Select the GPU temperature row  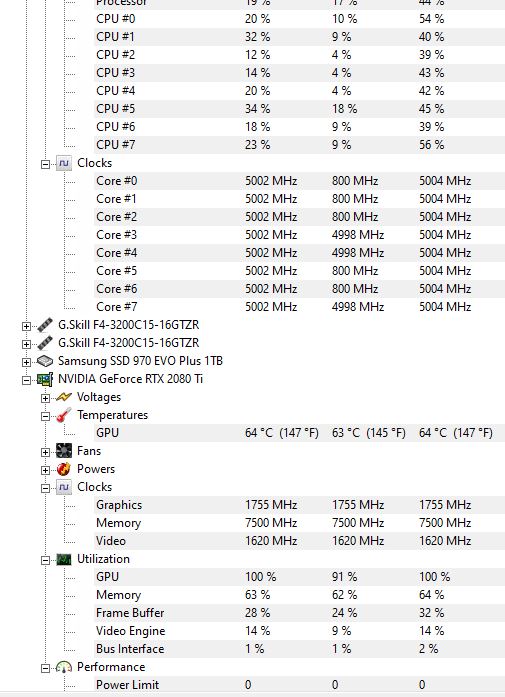point(300,433)
